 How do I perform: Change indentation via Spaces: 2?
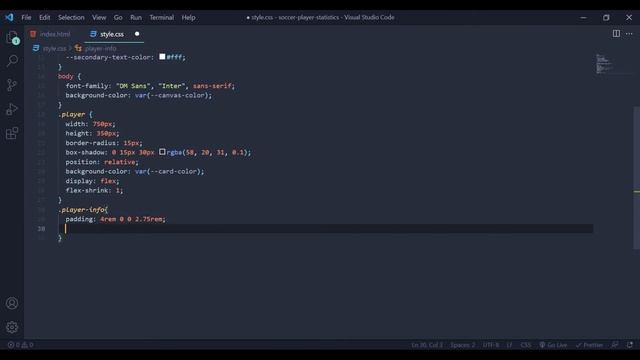[x=462, y=345]
